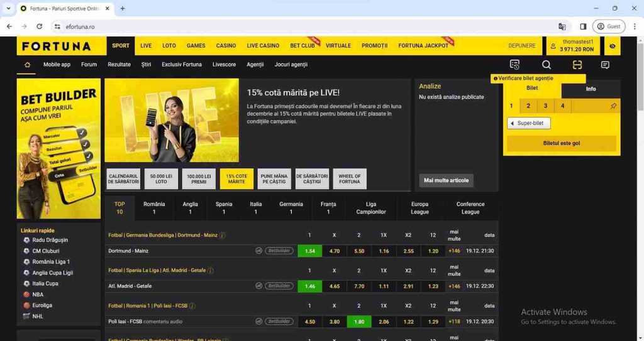Go to the LIVE section
Viewport: 644px width, 341px height.
click(146, 46)
